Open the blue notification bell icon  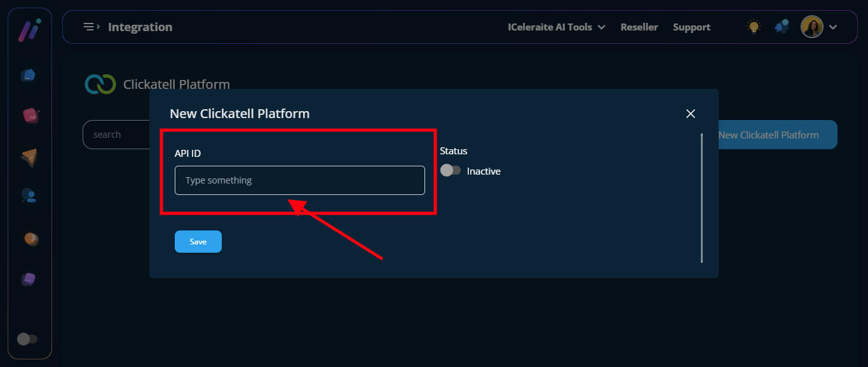tap(782, 27)
